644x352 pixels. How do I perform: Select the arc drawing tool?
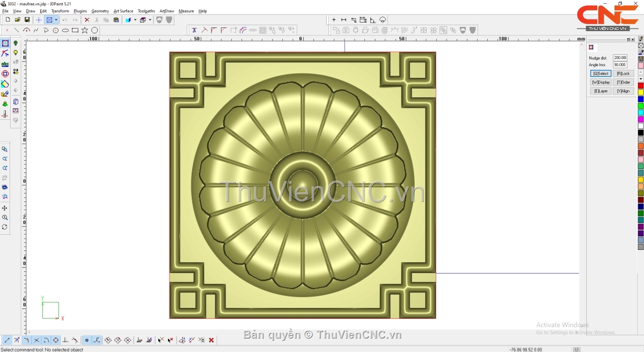tap(27, 31)
